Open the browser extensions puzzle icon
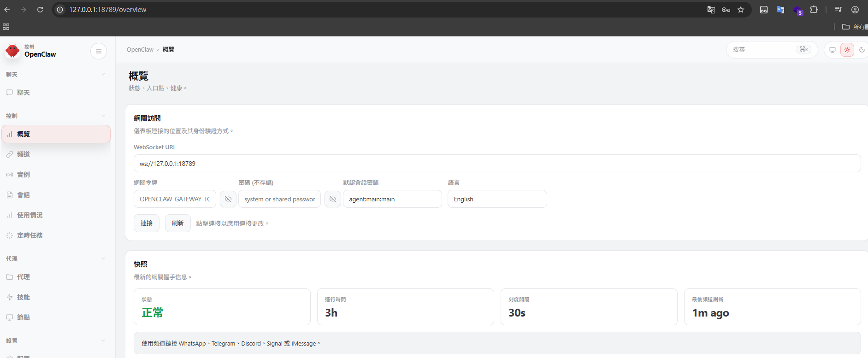 (x=814, y=10)
